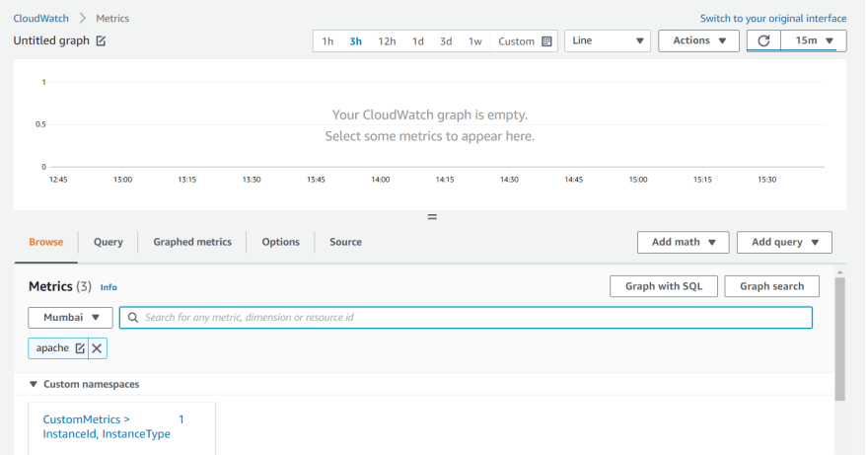
Task: Open the Actions dropdown menu
Action: 698,41
